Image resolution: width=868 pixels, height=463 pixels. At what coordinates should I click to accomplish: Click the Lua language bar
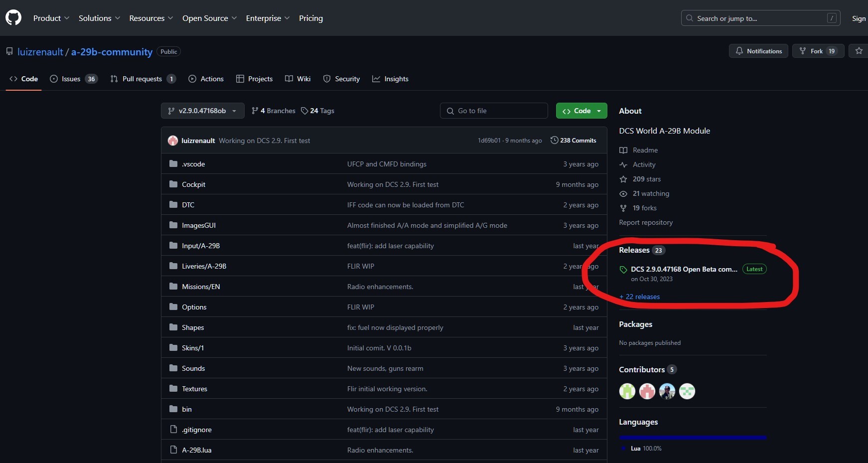[693, 438]
